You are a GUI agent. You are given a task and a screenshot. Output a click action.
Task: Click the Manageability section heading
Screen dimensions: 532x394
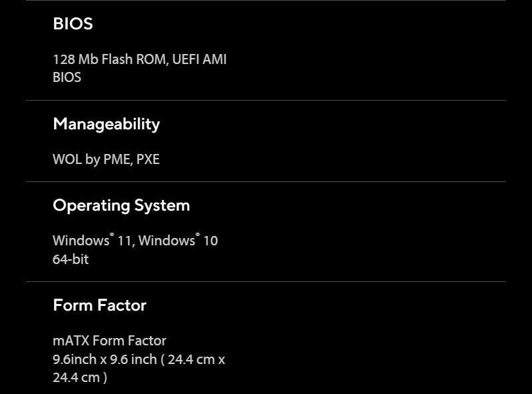click(106, 124)
